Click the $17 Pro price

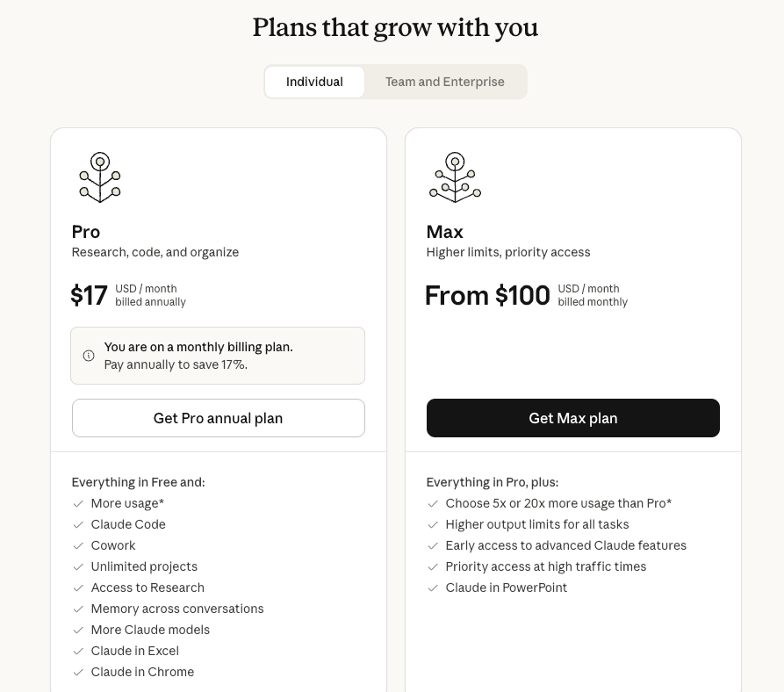pyautogui.click(x=89, y=296)
